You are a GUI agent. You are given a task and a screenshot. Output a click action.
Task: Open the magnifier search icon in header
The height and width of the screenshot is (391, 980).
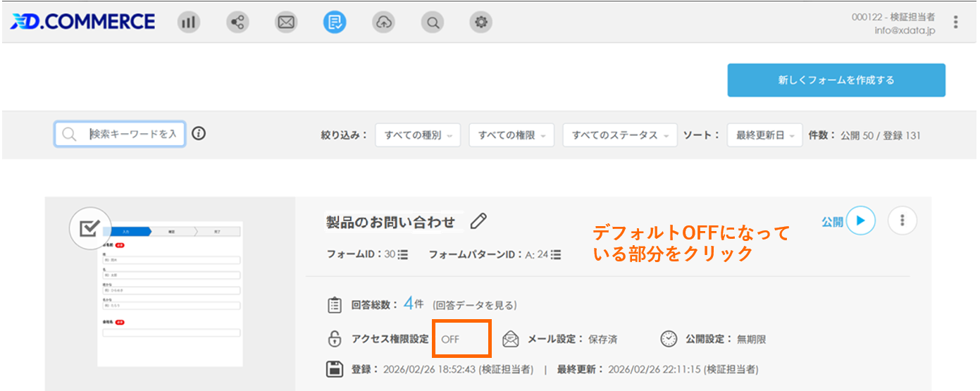(x=433, y=23)
